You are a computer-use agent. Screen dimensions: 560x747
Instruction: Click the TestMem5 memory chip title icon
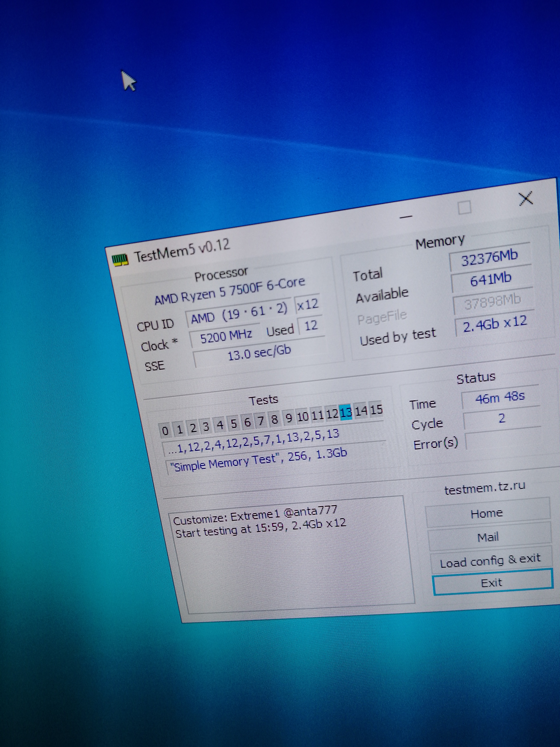pos(120,260)
